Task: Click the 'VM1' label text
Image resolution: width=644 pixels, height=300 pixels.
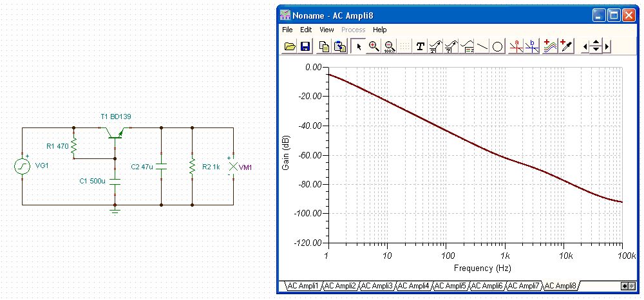Action: pyautogui.click(x=245, y=167)
